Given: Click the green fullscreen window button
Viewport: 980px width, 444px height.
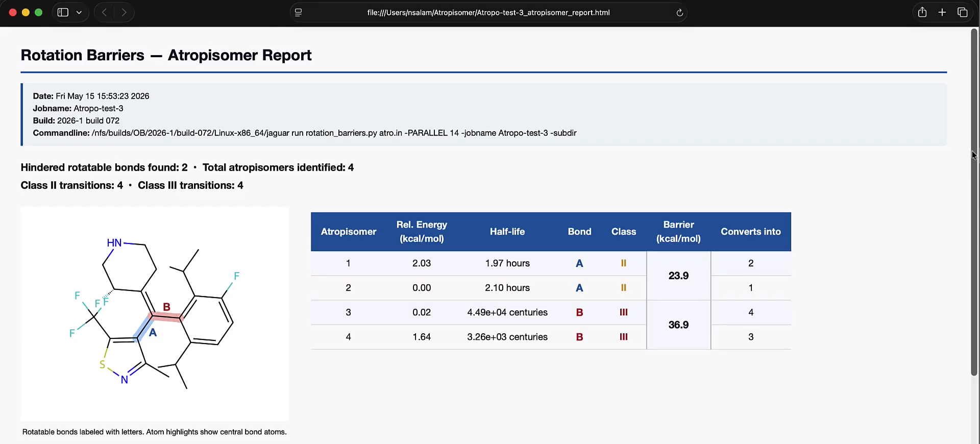Looking at the screenshot, I should coord(38,12).
